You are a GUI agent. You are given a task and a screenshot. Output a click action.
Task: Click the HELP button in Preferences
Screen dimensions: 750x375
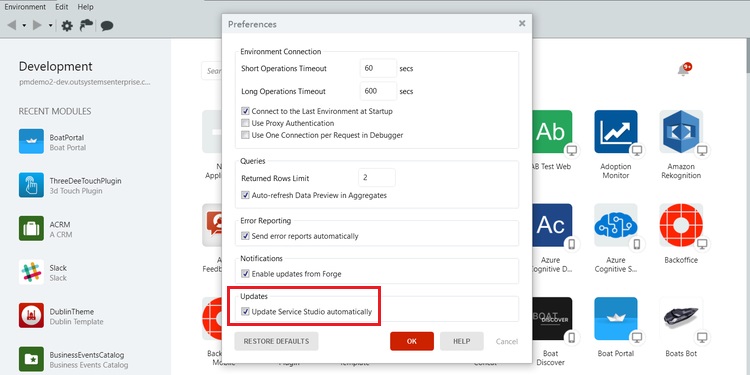(x=462, y=341)
